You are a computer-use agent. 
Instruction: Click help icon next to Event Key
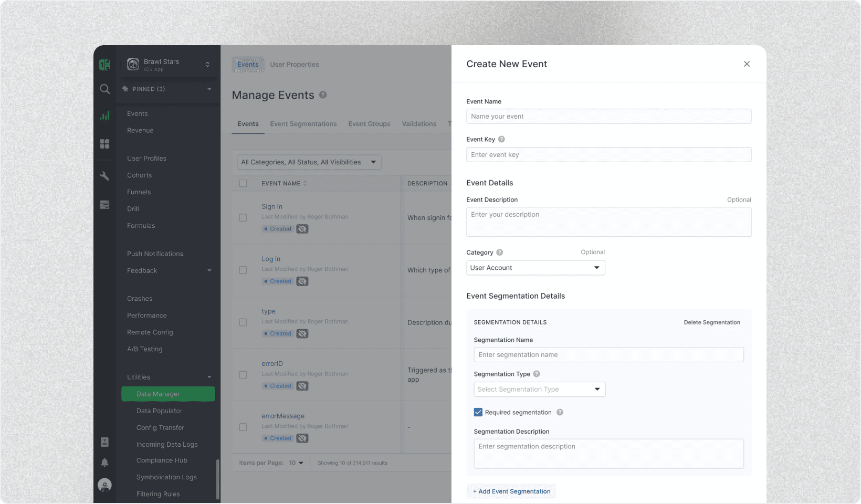(501, 140)
